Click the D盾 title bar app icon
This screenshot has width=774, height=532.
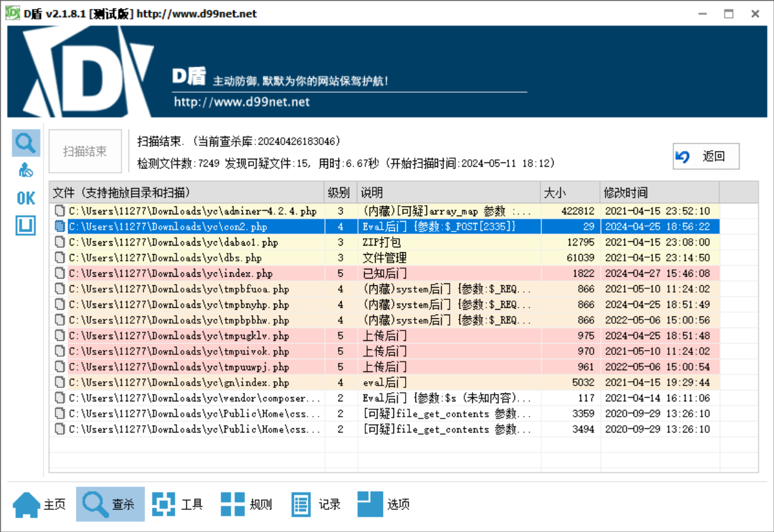pyautogui.click(x=12, y=13)
